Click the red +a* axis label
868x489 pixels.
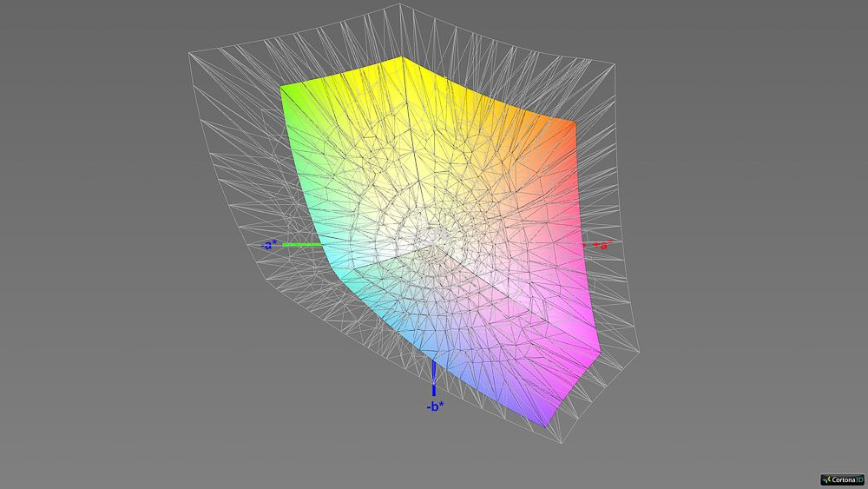(x=602, y=245)
